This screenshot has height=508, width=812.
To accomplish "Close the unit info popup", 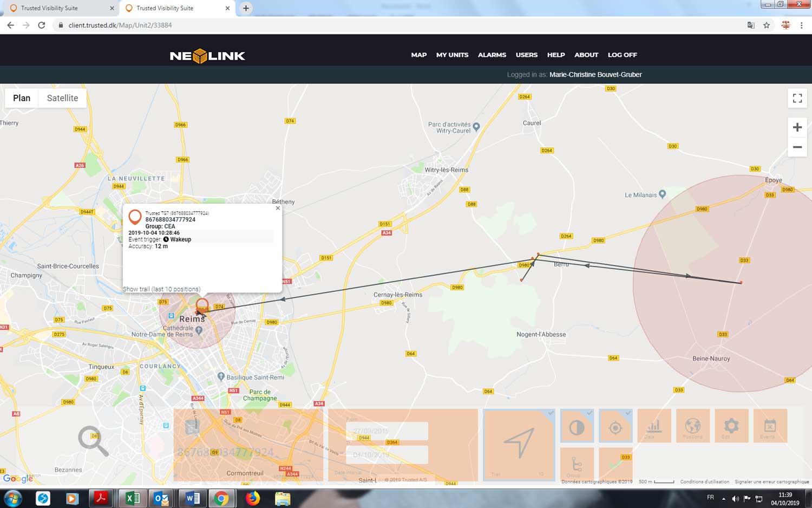I will pos(278,208).
